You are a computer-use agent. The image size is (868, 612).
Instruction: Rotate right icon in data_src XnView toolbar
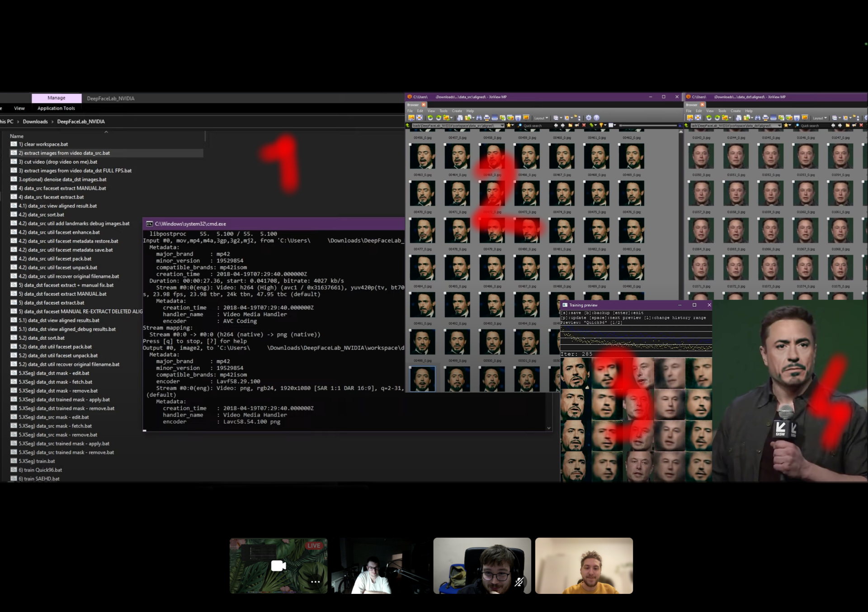click(x=439, y=118)
